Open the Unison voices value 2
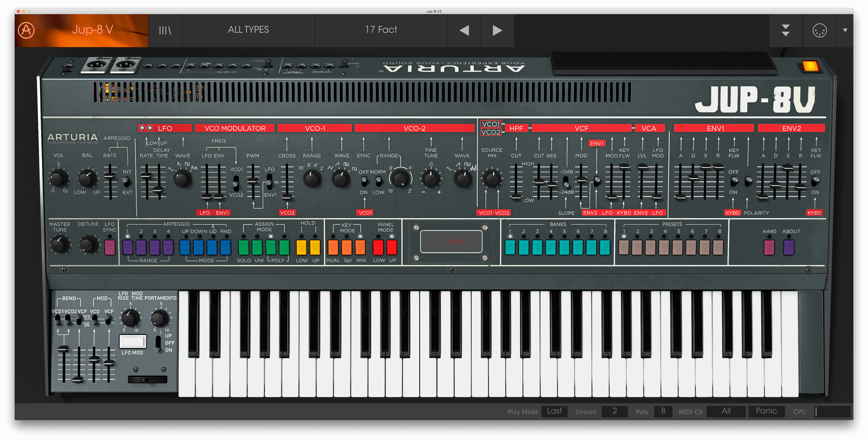The width and height of the screenshot is (868, 441). click(x=615, y=411)
